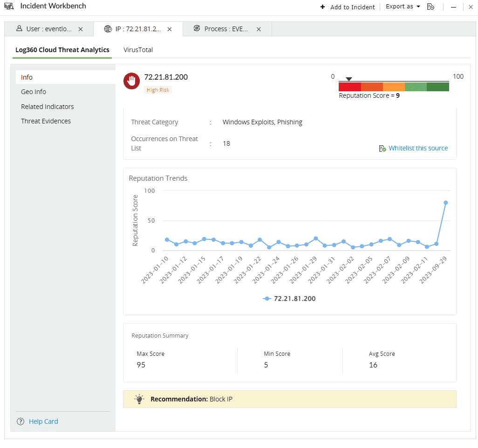
Task: Click the lightbulb icon in the Recommendation banner
Action: point(139,399)
